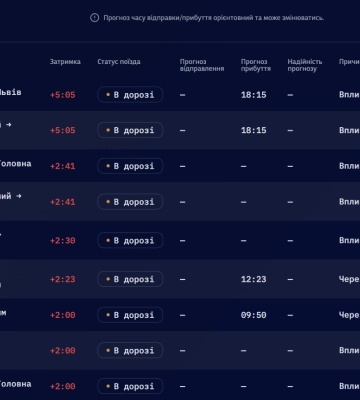The image size is (360, 400).
Task: Select the 'Прогноз прибуття' column header
Action: 255,65
